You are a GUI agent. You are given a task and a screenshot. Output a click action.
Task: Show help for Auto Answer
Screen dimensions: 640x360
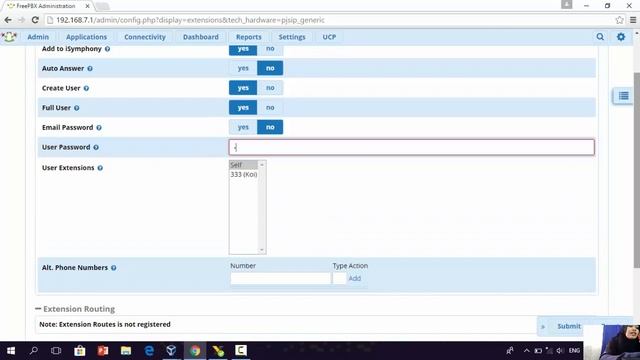click(x=90, y=69)
